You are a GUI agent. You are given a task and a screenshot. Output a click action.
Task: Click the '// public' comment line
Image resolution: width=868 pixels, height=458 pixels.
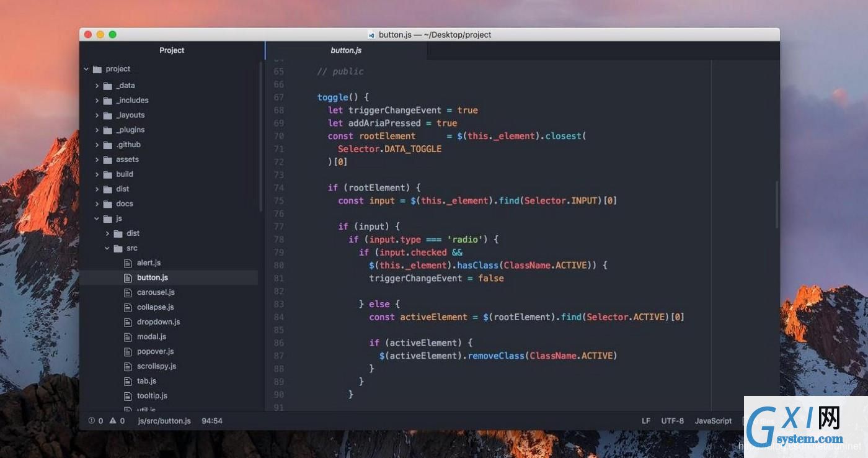[x=340, y=71]
